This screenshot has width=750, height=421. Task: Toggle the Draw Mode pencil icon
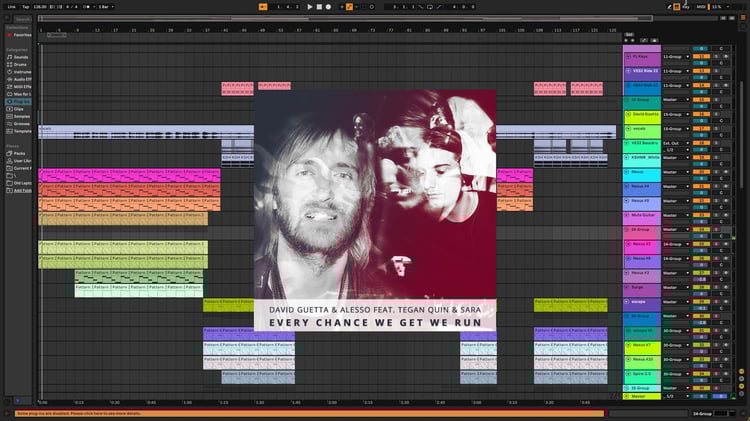pyautogui.click(x=669, y=7)
